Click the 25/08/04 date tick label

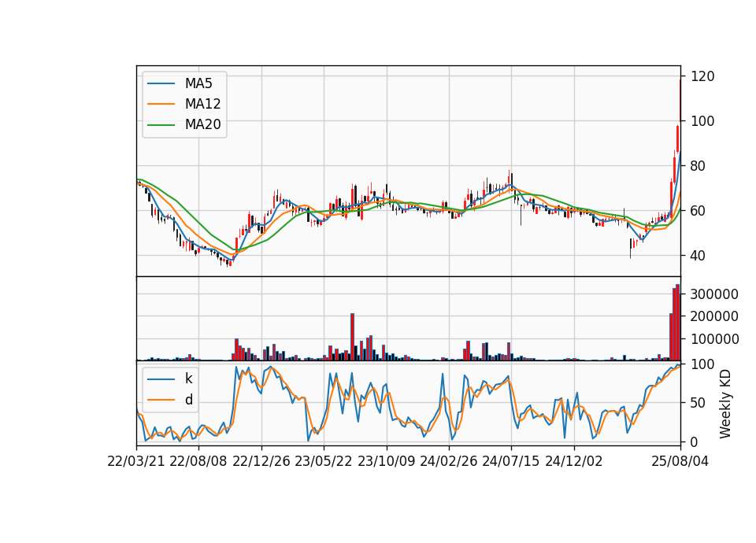[x=680, y=461]
